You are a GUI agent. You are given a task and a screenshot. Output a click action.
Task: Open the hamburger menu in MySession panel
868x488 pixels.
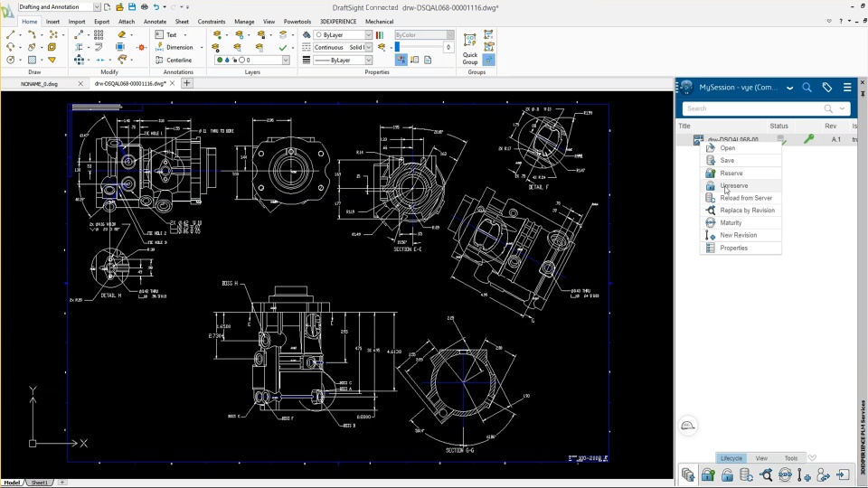click(847, 88)
